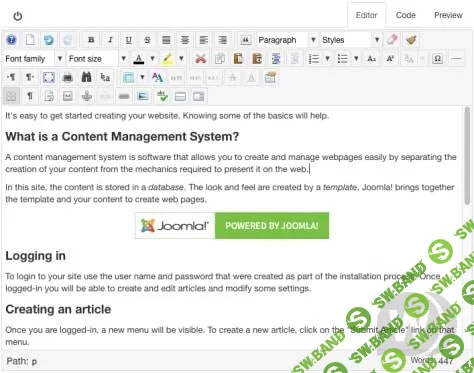This screenshot has width=474, height=373.
Task: Paste as plain text
Action: click(x=257, y=59)
